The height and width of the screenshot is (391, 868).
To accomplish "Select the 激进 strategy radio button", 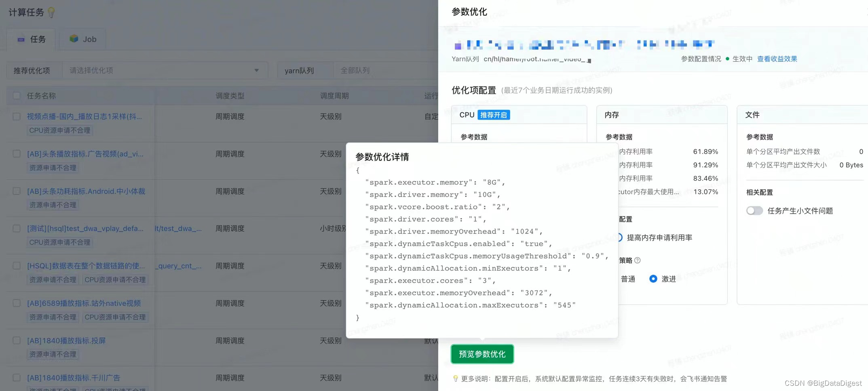I will coord(653,279).
